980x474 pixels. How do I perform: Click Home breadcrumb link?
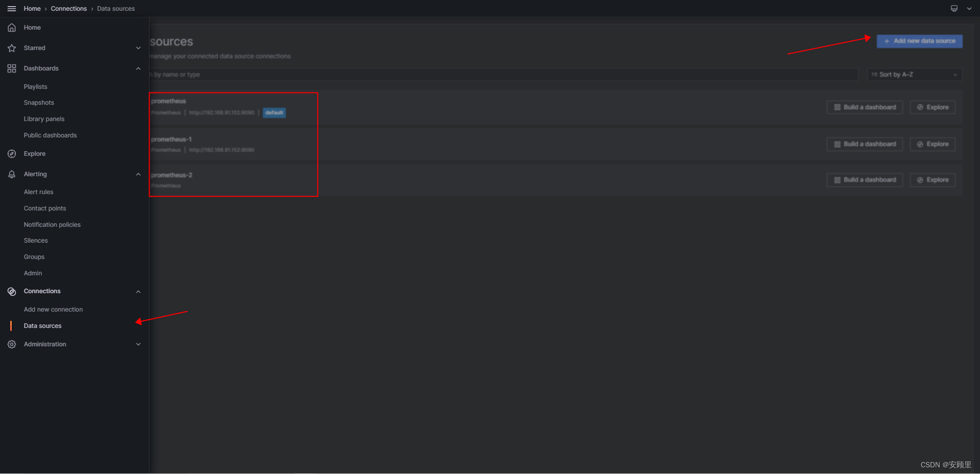click(32, 9)
